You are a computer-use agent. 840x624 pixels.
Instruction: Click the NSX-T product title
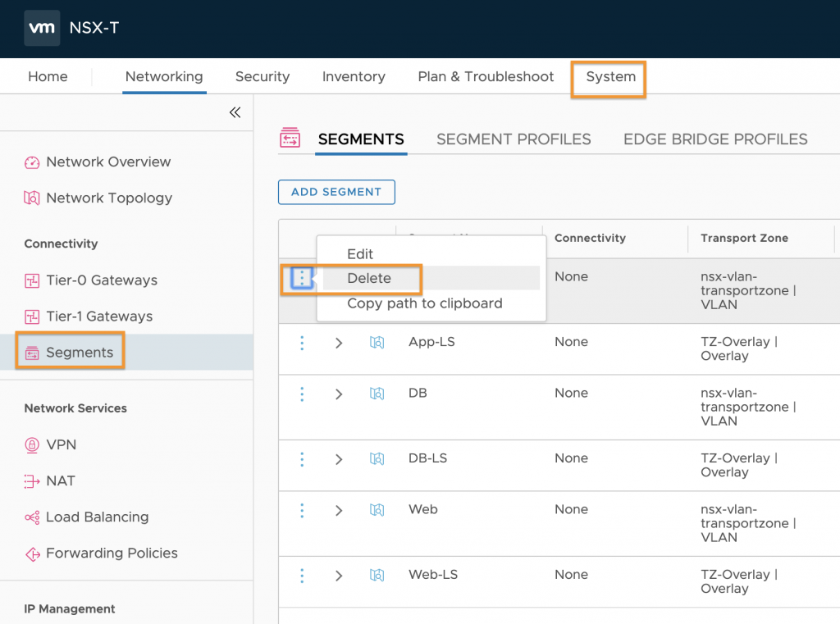[x=94, y=28]
